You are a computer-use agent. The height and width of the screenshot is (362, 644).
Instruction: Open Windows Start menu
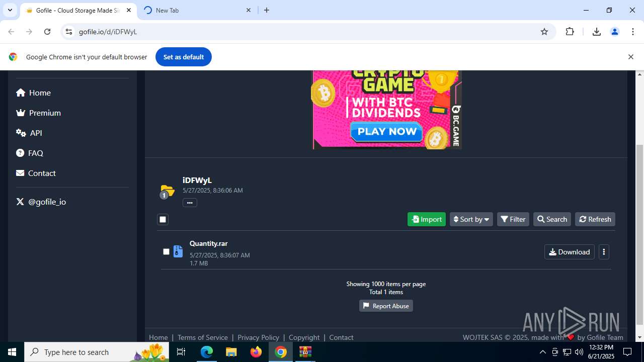12,352
